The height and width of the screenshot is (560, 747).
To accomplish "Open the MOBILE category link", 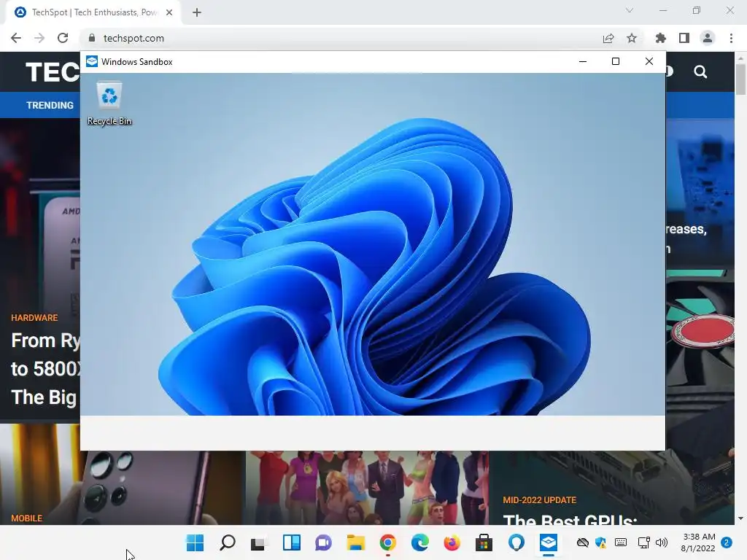I will (27, 518).
